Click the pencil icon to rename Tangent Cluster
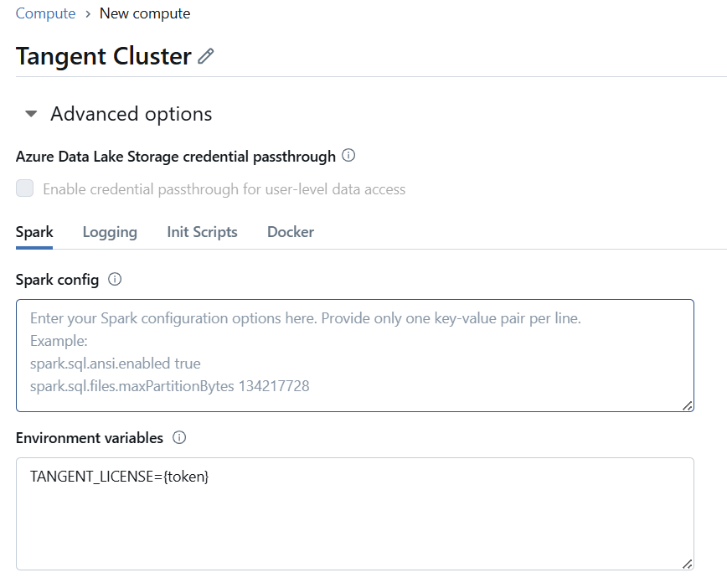727x588 pixels. (206, 57)
